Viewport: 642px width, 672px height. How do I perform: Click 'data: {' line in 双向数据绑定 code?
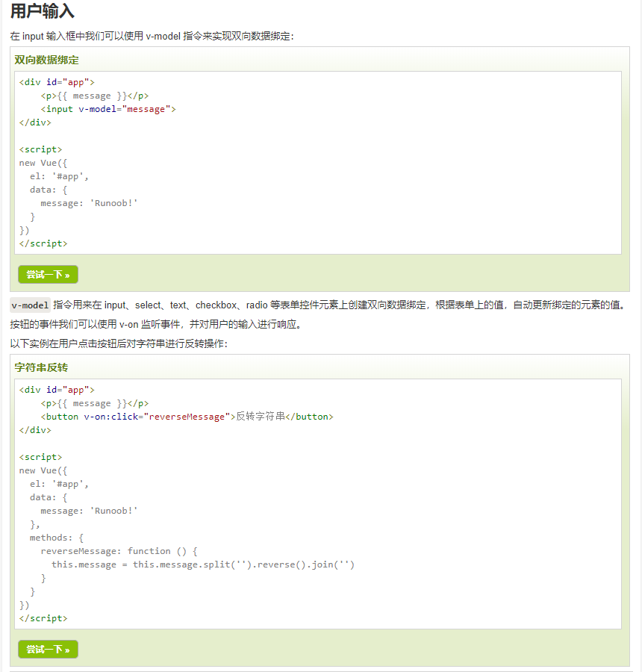(49, 190)
